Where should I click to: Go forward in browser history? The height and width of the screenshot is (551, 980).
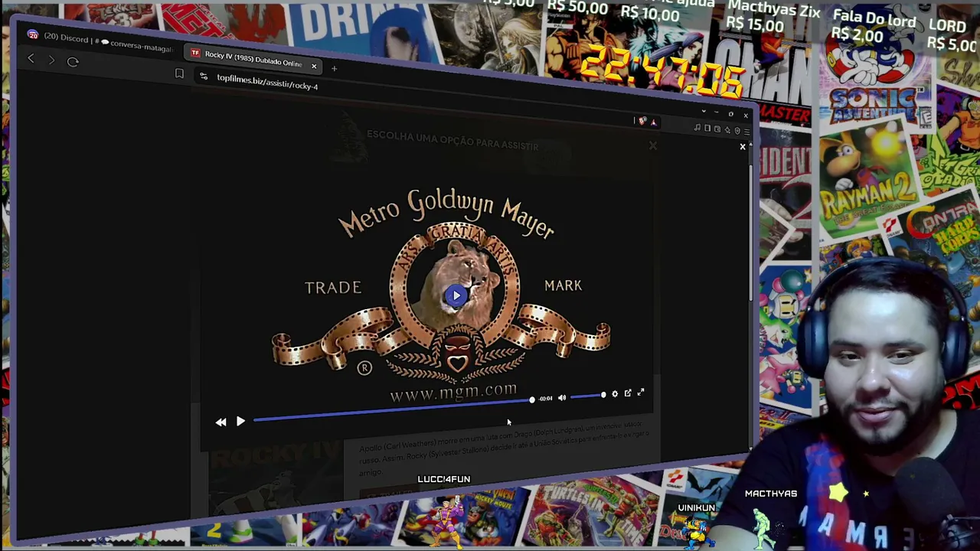coord(51,60)
